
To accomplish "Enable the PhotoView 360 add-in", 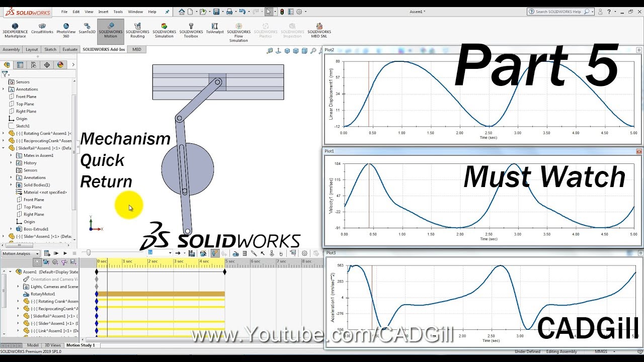I will (x=66, y=30).
